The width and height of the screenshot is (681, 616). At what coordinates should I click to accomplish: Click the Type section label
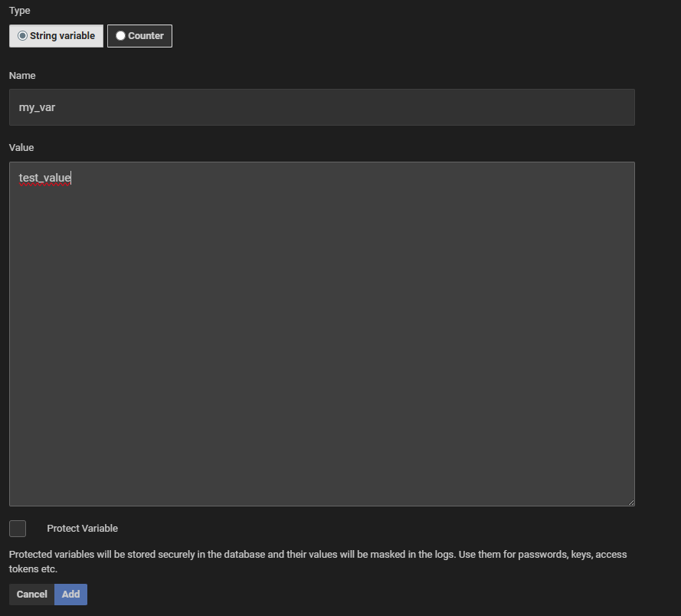[19, 10]
